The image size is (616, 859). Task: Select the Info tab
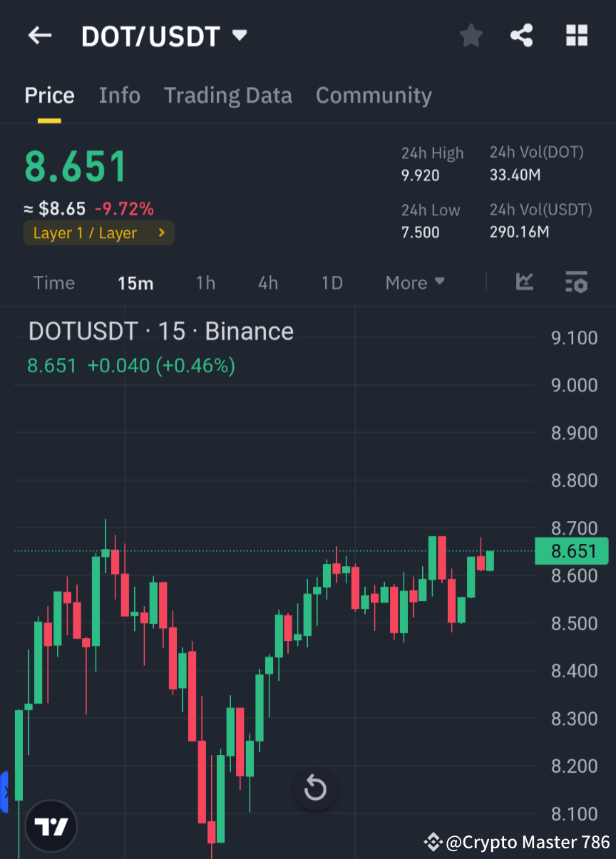click(x=119, y=95)
